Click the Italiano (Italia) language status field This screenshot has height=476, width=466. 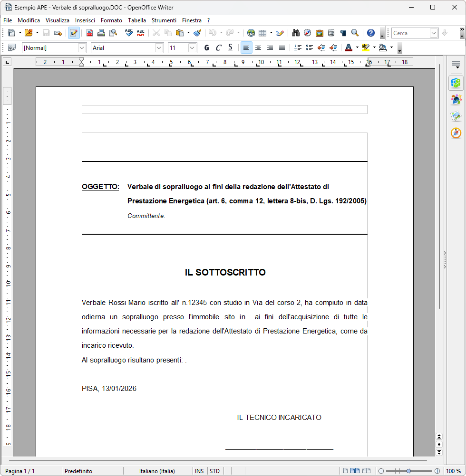pyautogui.click(x=157, y=471)
